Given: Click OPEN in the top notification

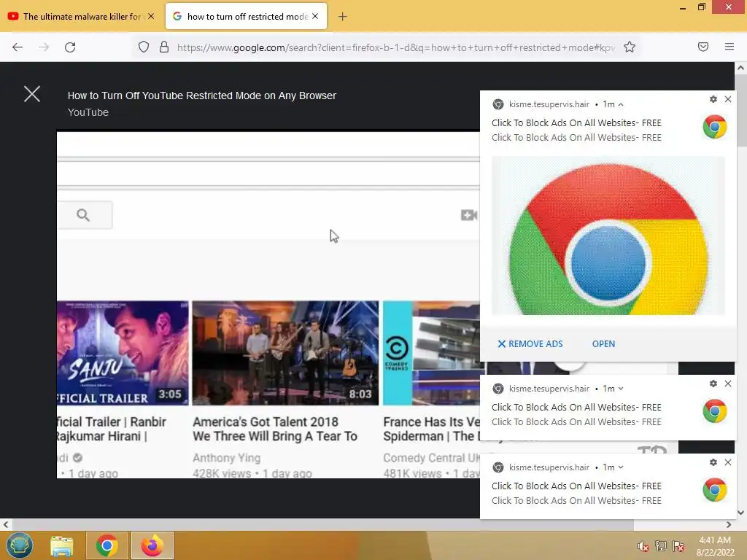Looking at the screenshot, I should [x=603, y=344].
